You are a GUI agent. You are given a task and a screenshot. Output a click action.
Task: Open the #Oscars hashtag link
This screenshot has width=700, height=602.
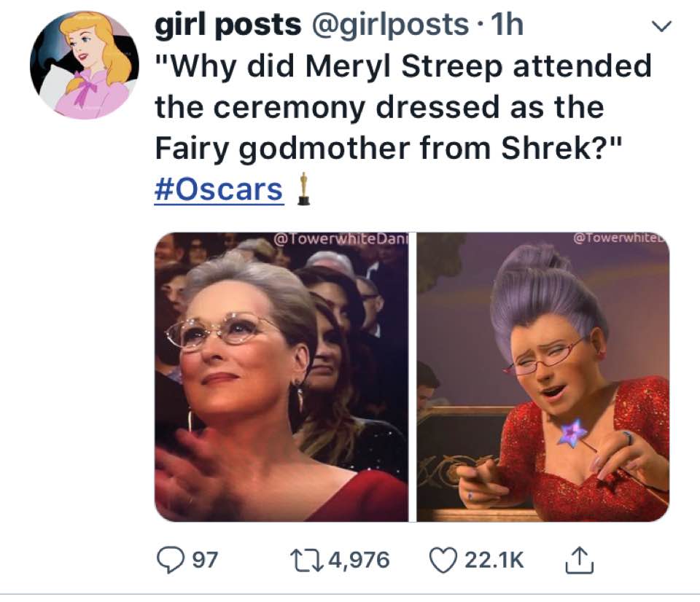click(219, 189)
